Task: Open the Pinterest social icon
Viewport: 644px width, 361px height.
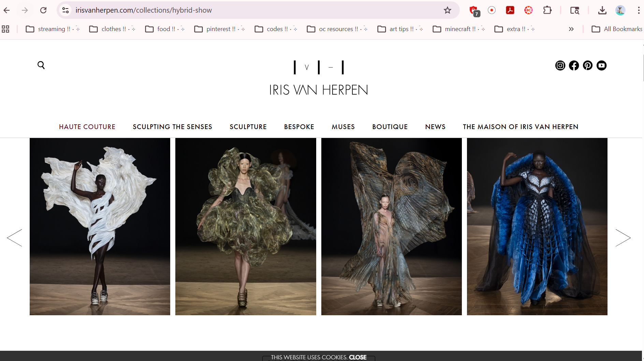Action: pos(588,66)
